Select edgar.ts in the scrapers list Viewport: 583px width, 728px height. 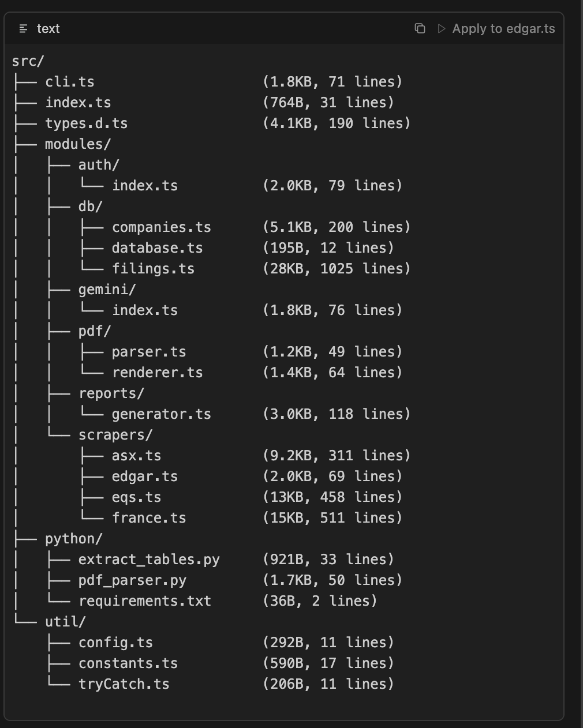point(145,476)
